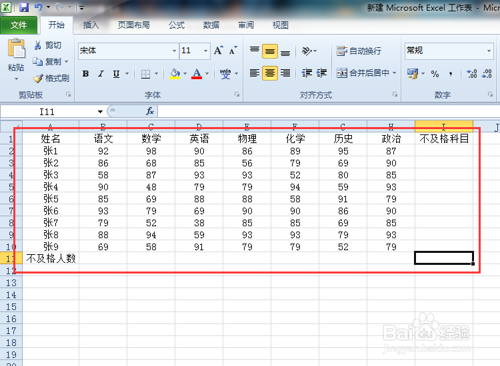Expand the Name Box dropdown arrow

point(100,111)
